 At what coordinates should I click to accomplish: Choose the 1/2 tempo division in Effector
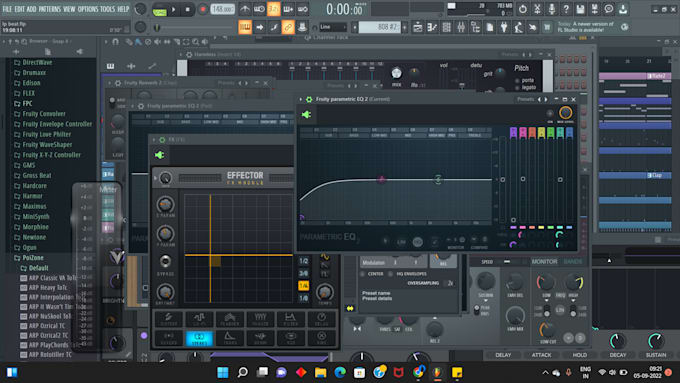point(304,261)
